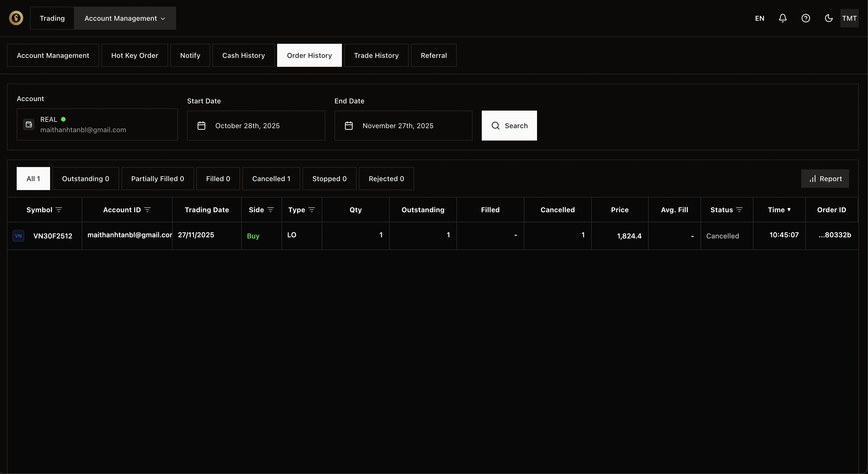Image resolution: width=868 pixels, height=474 pixels.
Task: Toggle dark mode moon icon
Action: 829,18
